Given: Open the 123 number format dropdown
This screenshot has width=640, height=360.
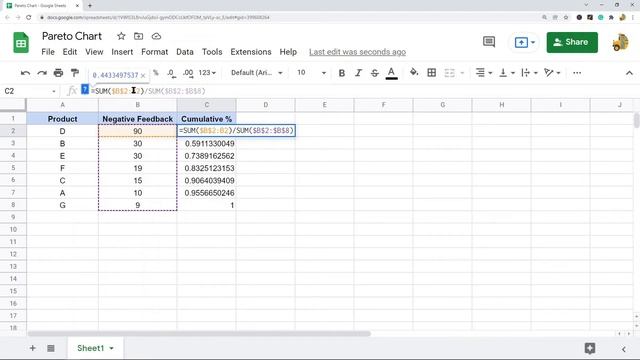Looking at the screenshot, I should [207, 73].
